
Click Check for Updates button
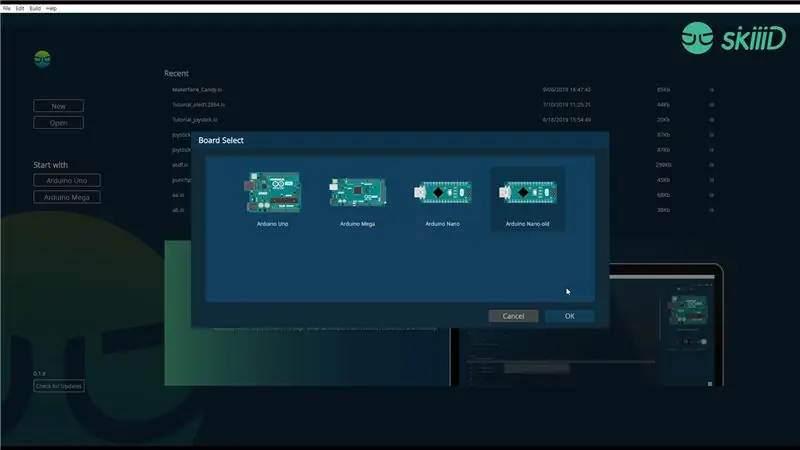[x=59, y=386]
